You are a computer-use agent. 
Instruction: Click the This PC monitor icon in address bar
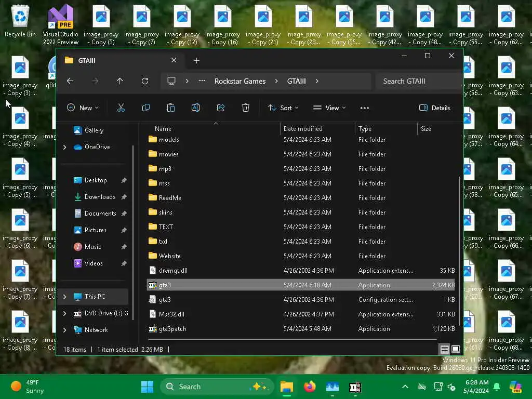tap(171, 81)
